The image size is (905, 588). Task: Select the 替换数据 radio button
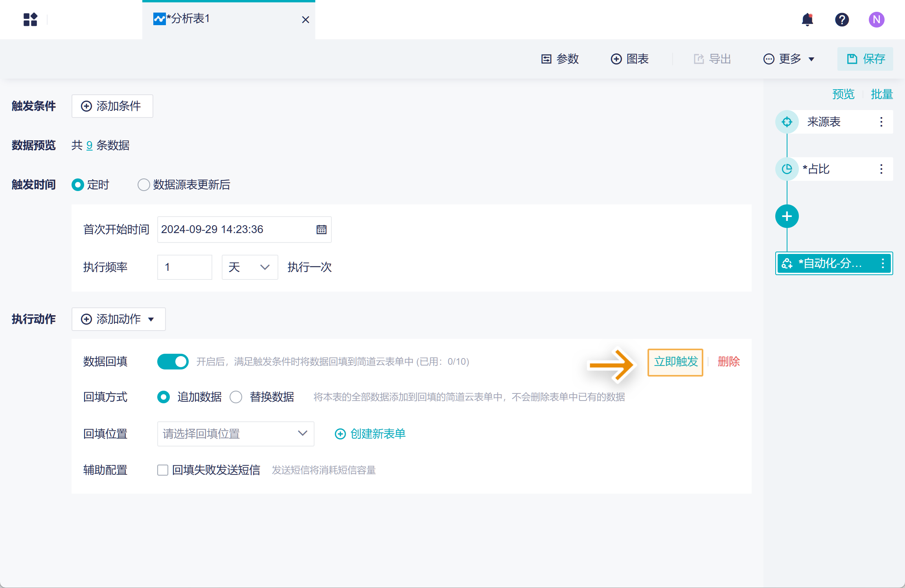(x=236, y=397)
